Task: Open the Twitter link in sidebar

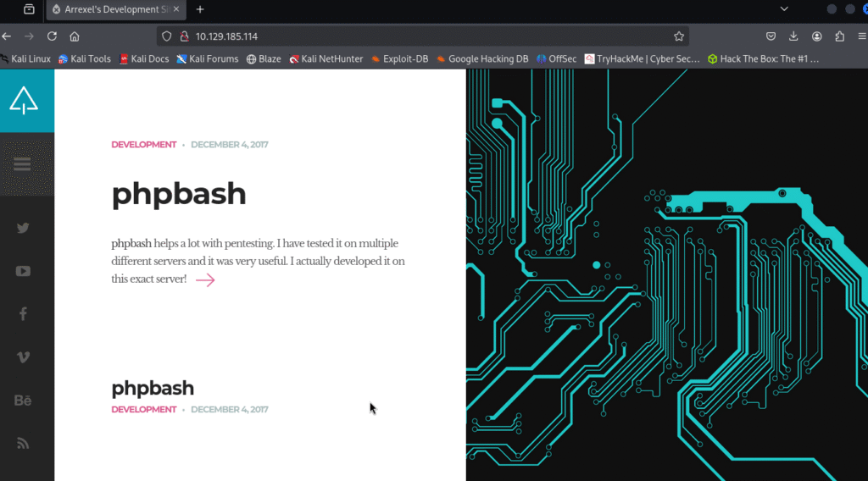Action: [x=23, y=228]
